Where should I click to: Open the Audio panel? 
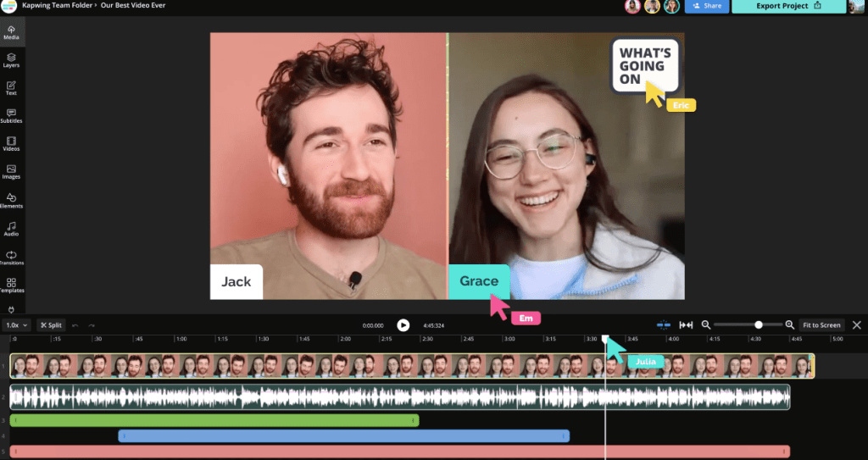(12, 229)
